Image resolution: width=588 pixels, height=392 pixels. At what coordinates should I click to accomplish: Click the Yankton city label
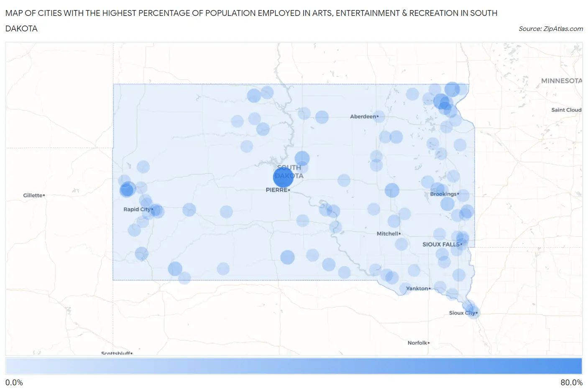tap(418, 289)
